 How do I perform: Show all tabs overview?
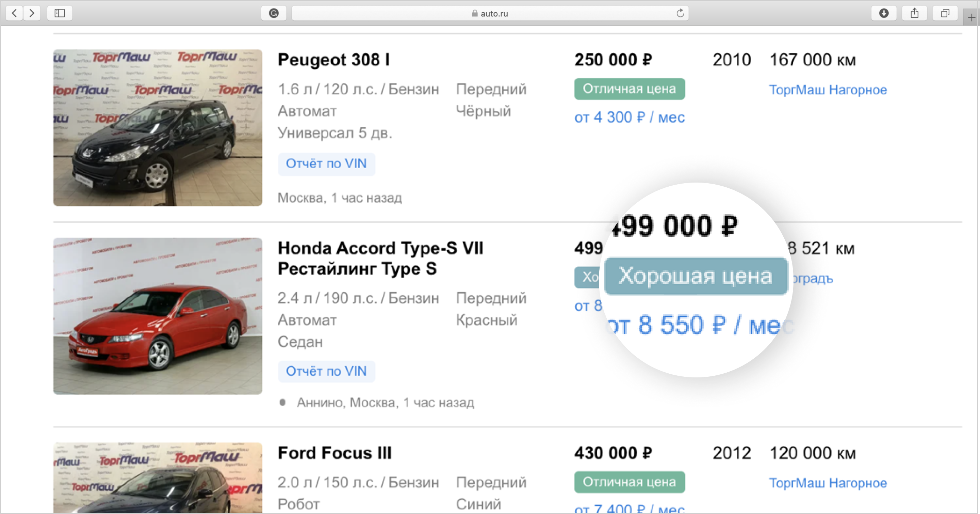[x=945, y=13]
